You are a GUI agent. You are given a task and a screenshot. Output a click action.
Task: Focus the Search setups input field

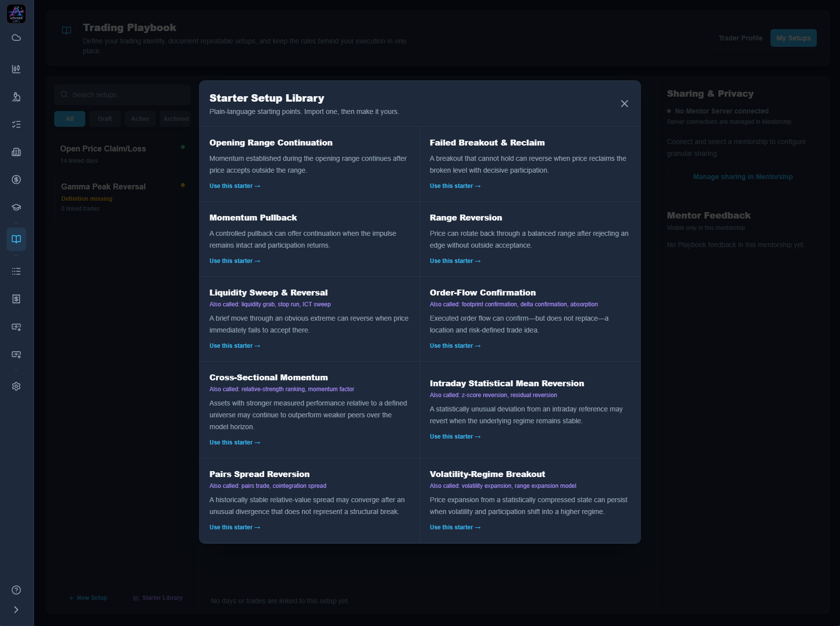[122, 95]
